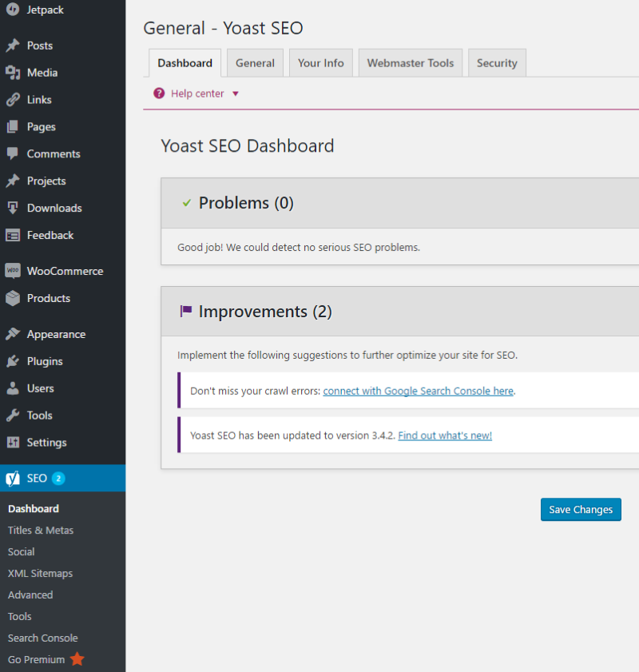Open the Downloads menu
639x672 pixels.
pos(54,208)
